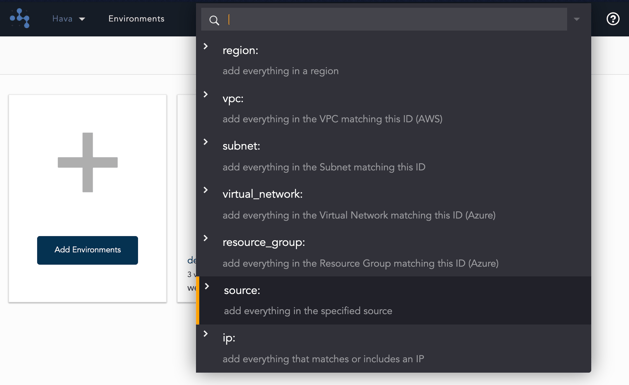Click the Hava logo icon
Image resolution: width=629 pixels, height=385 pixels.
[20, 18]
